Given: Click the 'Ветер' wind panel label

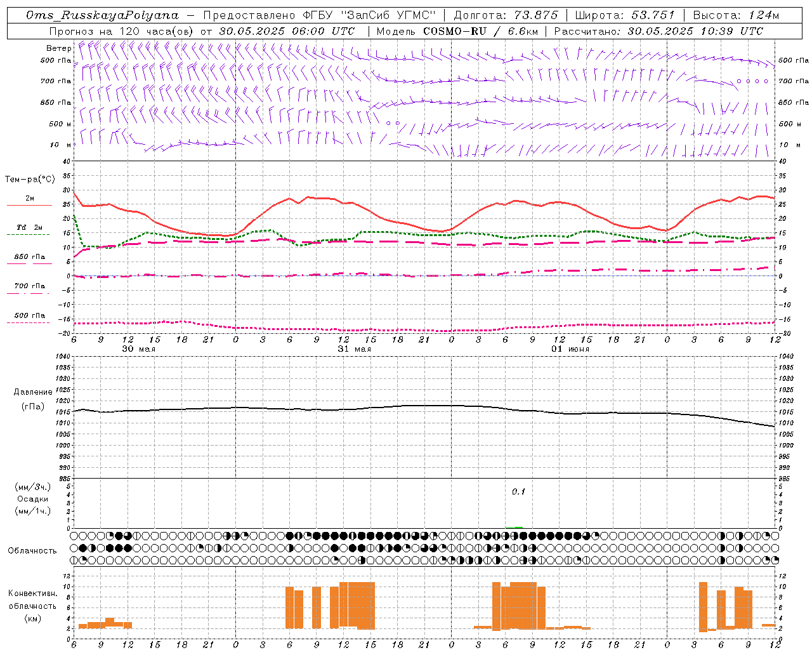Looking at the screenshot, I should coord(59,48).
